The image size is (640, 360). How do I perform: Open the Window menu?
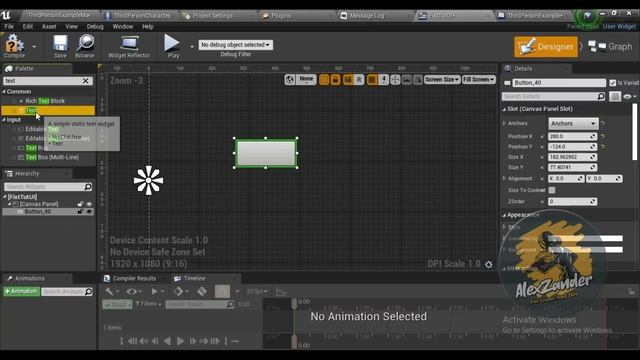(122, 27)
